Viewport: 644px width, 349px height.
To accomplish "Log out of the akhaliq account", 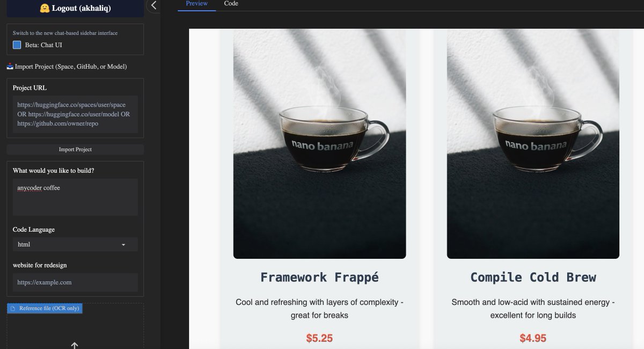I will tap(75, 8).
